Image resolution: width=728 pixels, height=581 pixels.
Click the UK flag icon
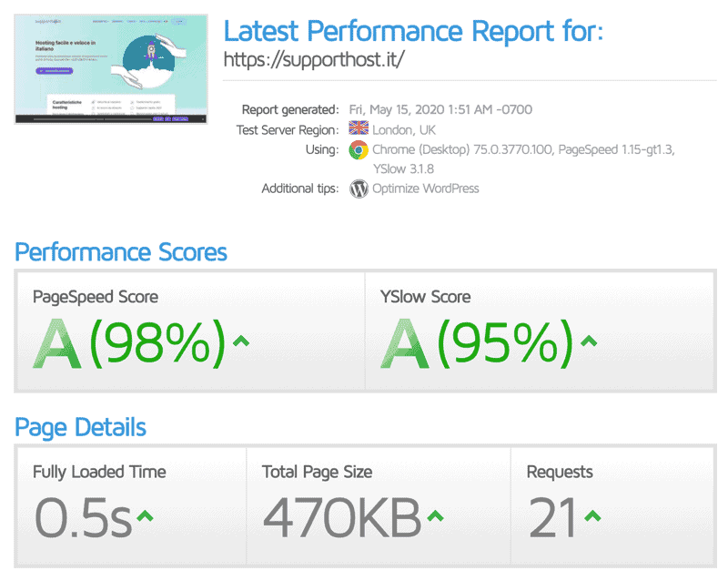(359, 128)
